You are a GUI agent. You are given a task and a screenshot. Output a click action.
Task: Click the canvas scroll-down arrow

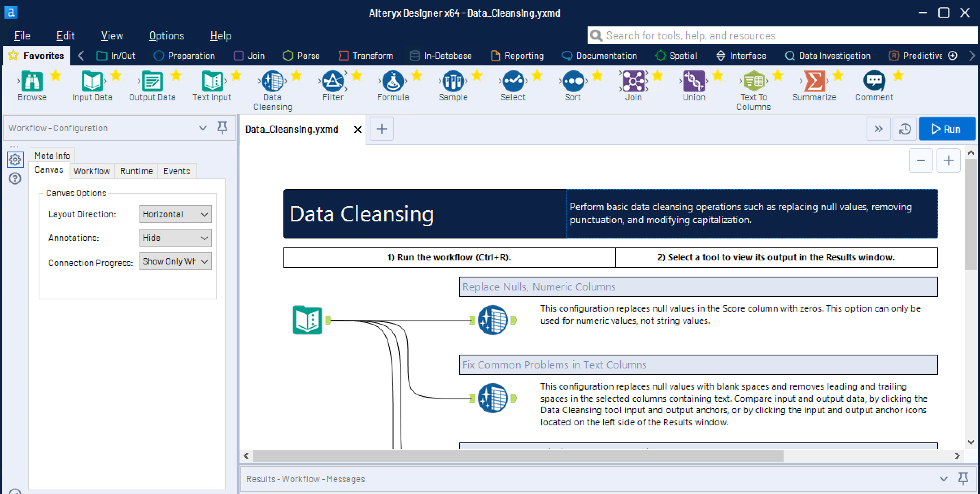pos(971,442)
